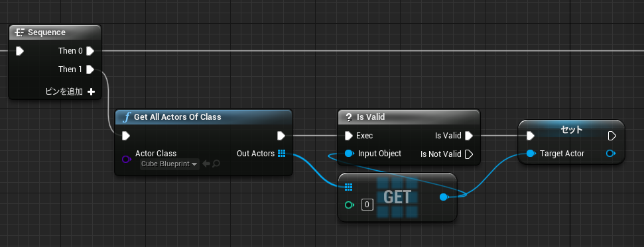Image resolution: width=644 pixels, height=247 pixels.
Task: Click the function f icon on Get All Actors
Action: click(127, 117)
